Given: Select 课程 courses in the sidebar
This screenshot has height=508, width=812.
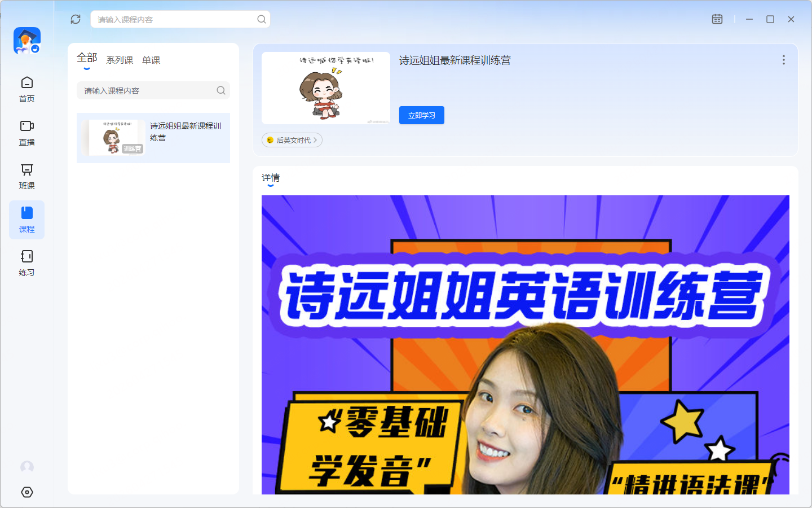Looking at the screenshot, I should [27, 220].
